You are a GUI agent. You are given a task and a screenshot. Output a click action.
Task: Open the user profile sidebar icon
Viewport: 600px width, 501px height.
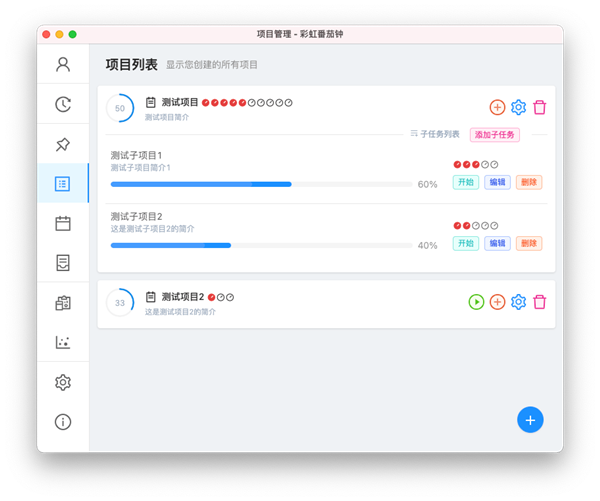click(x=63, y=64)
